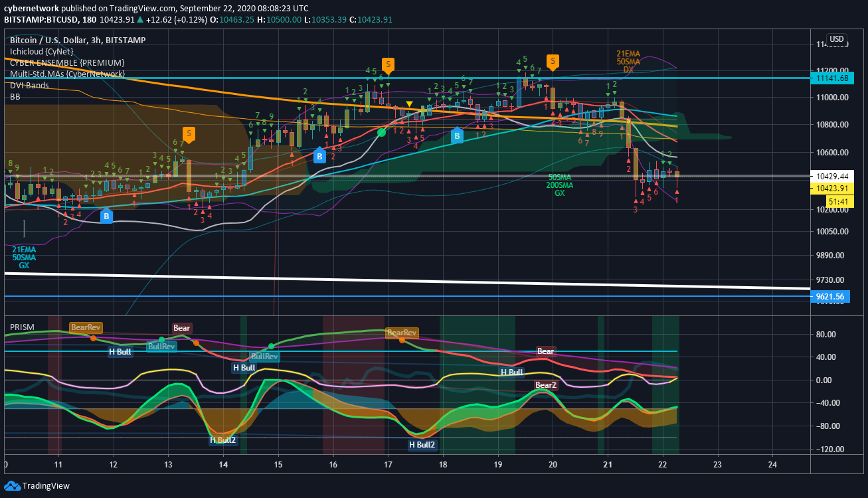Click the blue B buy marker near date 16
This screenshot has width=868, height=498.
coord(319,155)
